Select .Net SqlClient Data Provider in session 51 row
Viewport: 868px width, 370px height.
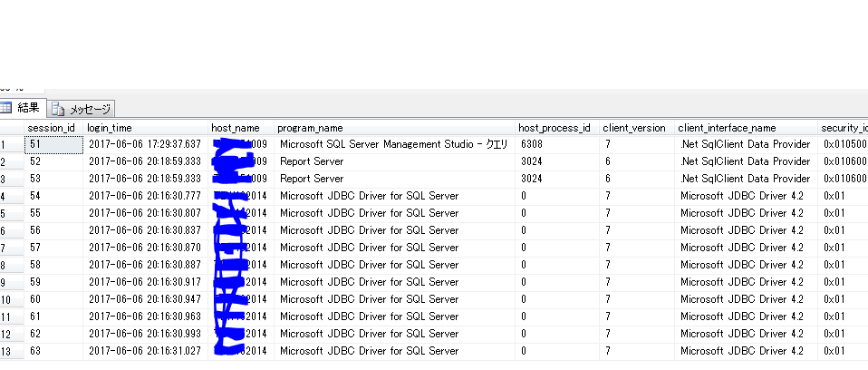tap(747, 144)
